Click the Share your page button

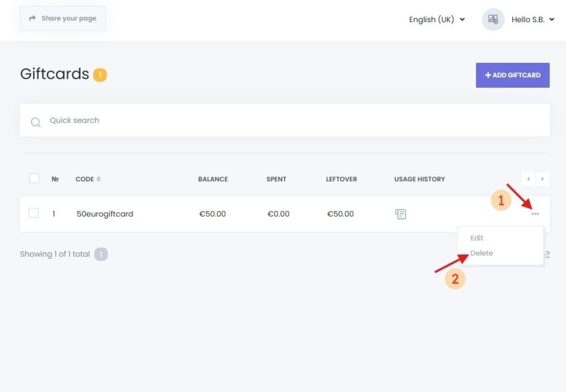62,18
